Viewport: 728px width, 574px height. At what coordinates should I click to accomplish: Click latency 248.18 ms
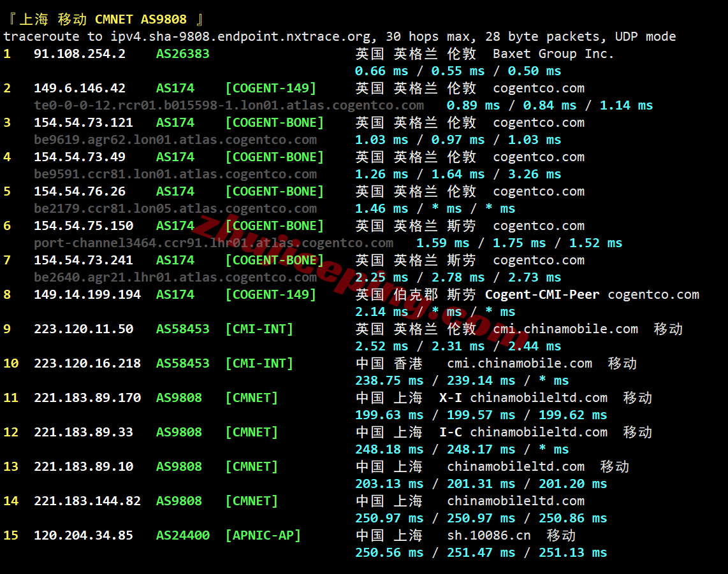389,448
